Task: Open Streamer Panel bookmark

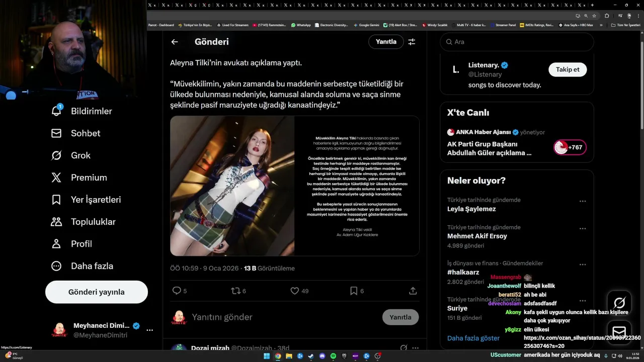Action: [503, 25]
